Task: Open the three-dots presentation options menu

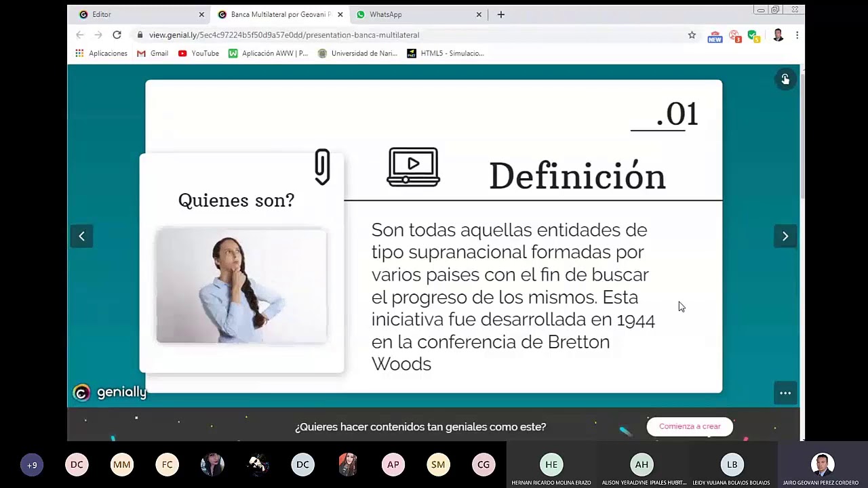Action: click(785, 393)
